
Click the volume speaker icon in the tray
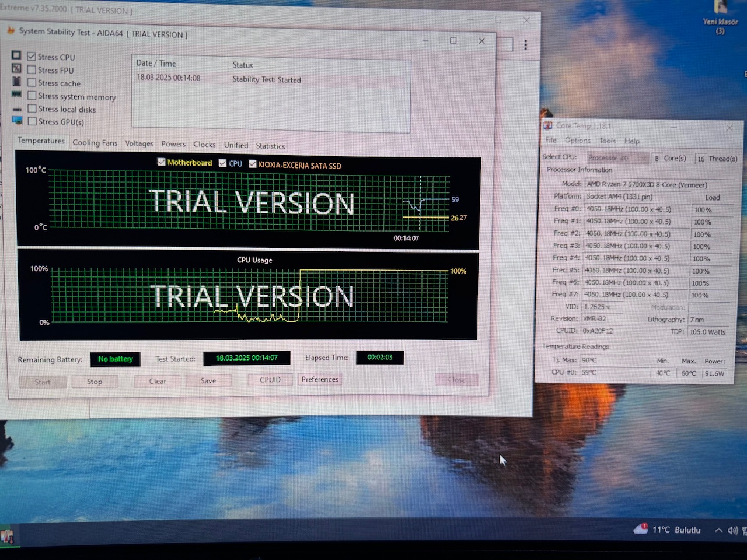pyautogui.click(x=732, y=530)
